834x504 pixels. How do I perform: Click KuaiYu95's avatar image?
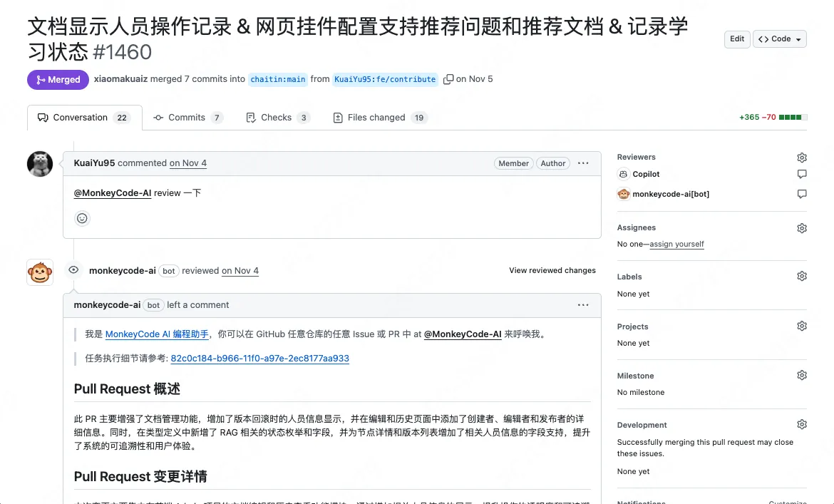tap(40, 164)
